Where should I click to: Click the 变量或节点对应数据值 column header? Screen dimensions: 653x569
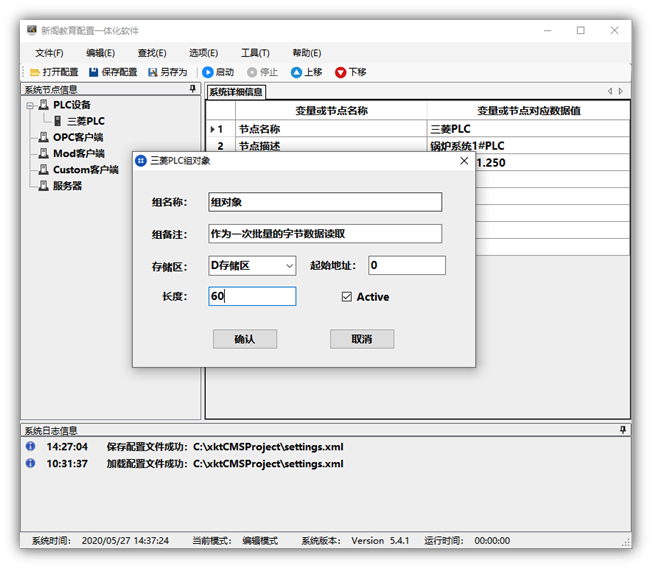tap(528, 111)
